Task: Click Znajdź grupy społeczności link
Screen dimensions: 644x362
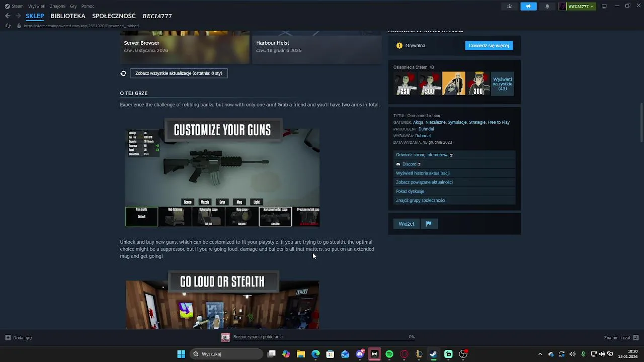Action: tap(454, 200)
